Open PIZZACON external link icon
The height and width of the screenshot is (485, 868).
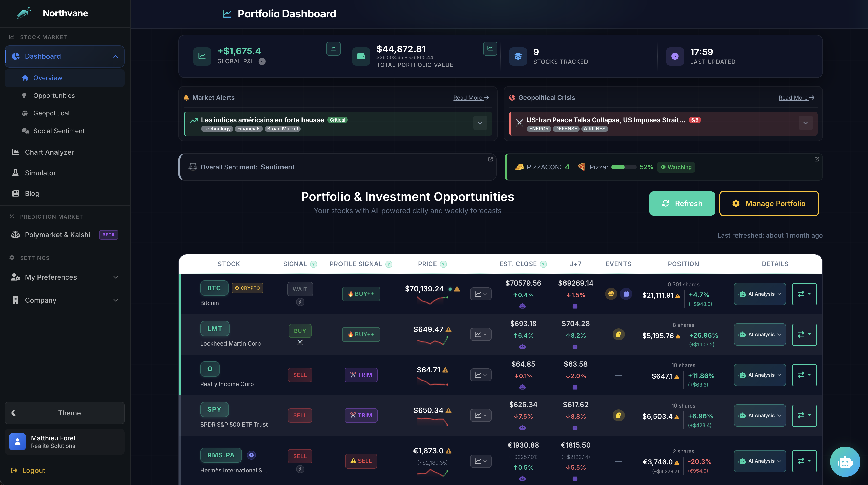817,159
